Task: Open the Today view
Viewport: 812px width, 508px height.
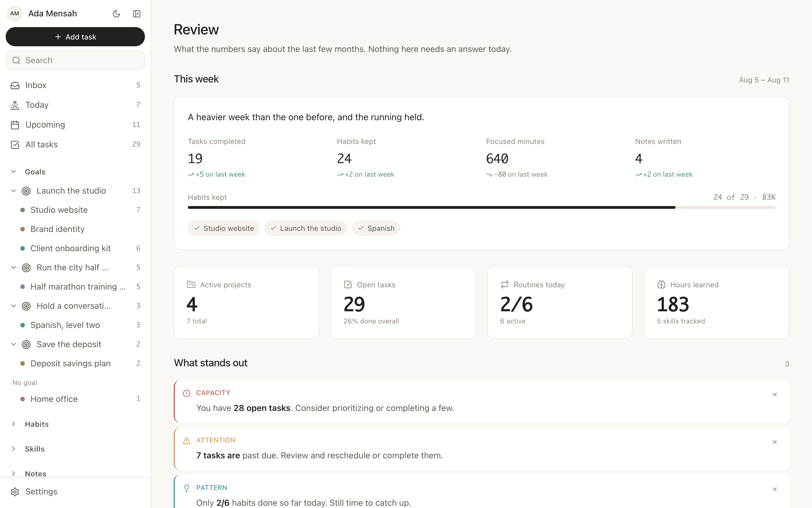Action: click(75, 105)
